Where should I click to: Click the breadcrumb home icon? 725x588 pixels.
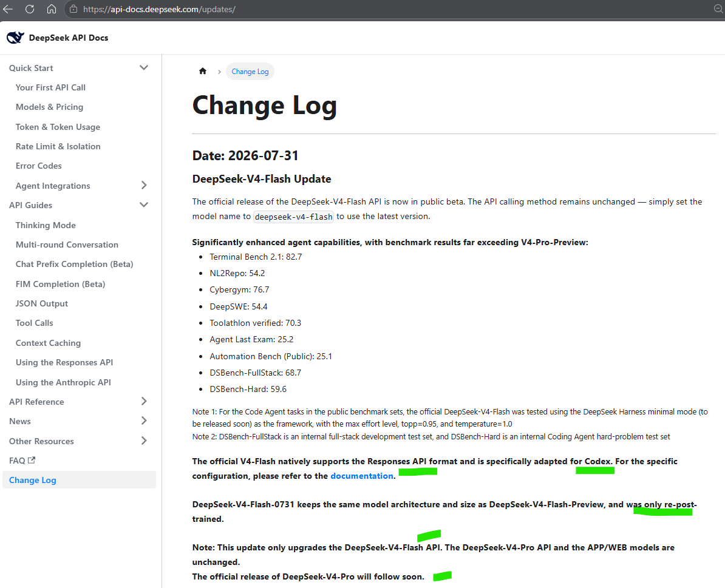point(203,71)
